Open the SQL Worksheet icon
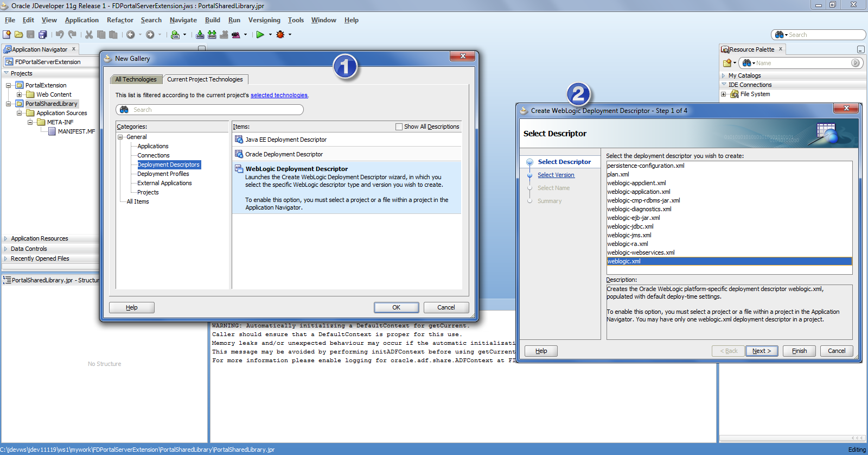Screen dimensions: 868x455 175,34
